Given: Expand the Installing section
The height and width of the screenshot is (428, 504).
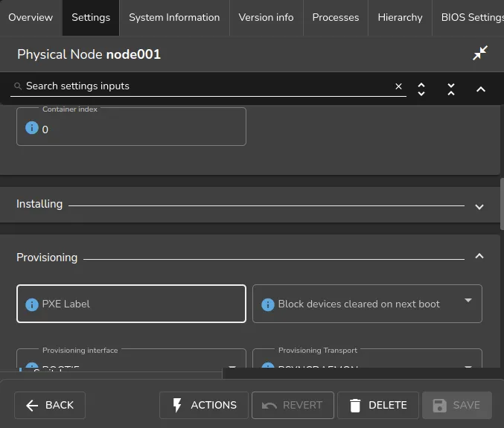Looking at the screenshot, I should point(479,207).
